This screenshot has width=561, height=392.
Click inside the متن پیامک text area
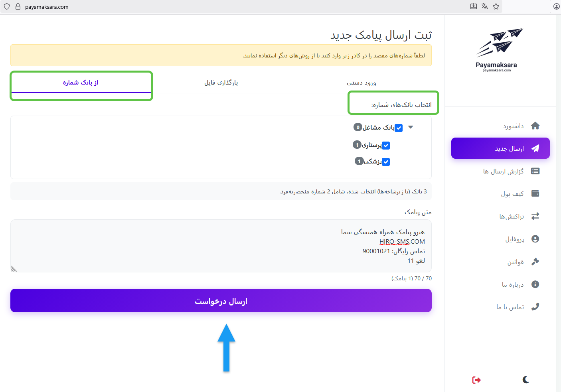click(x=221, y=246)
